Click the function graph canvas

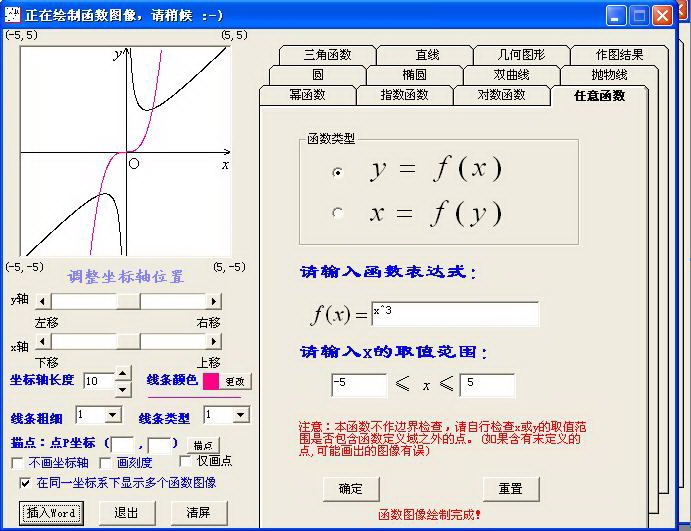tap(126, 151)
